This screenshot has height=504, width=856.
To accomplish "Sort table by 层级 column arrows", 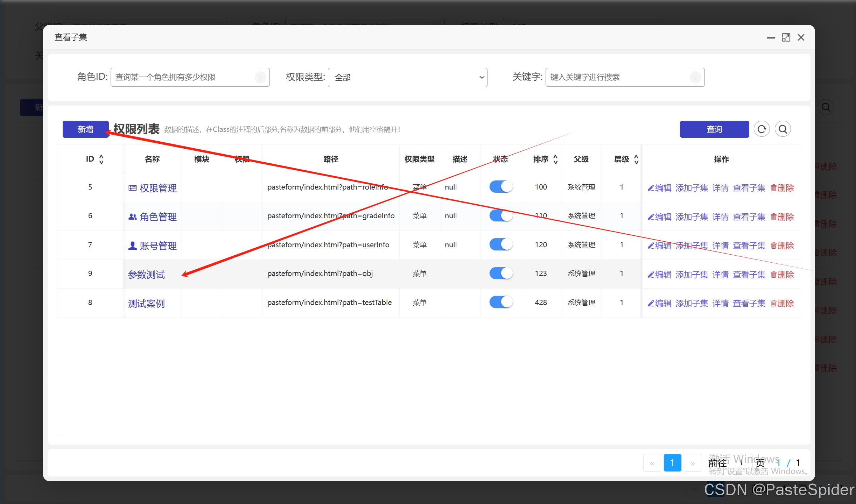I will point(636,159).
